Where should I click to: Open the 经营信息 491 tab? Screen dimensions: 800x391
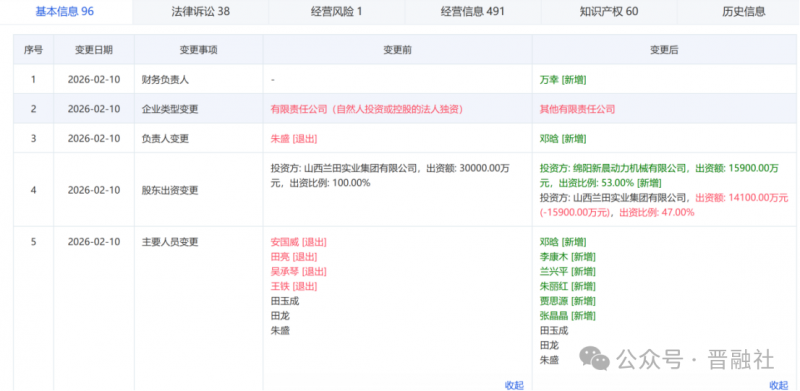(473, 12)
